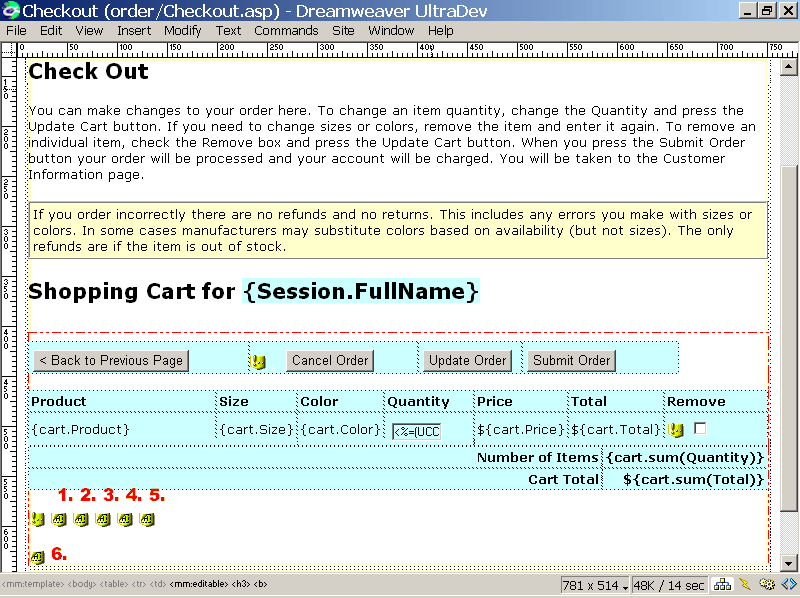Select the yellow shield icon beside Cancel Order
800x598 pixels.
(x=257, y=361)
